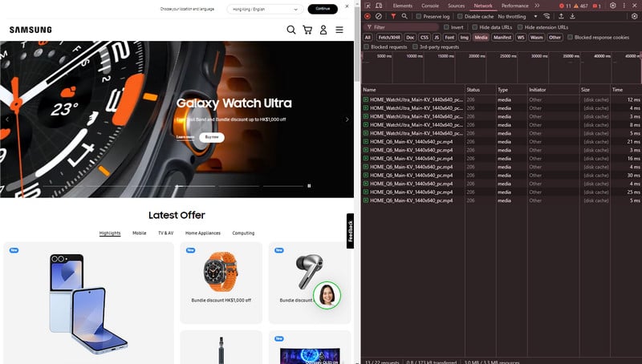
Task: Open the No throttling dropdown
Action: click(x=518, y=16)
